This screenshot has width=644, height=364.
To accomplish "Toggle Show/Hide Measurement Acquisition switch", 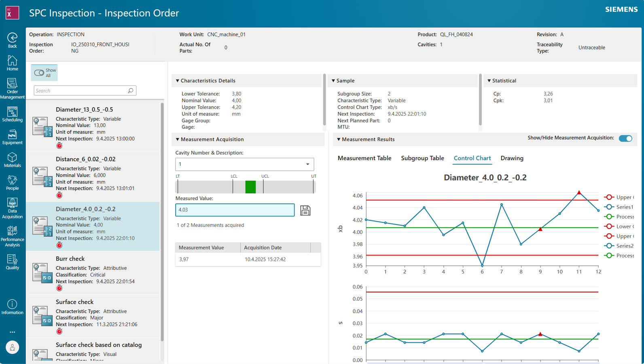I will click(x=625, y=138).
